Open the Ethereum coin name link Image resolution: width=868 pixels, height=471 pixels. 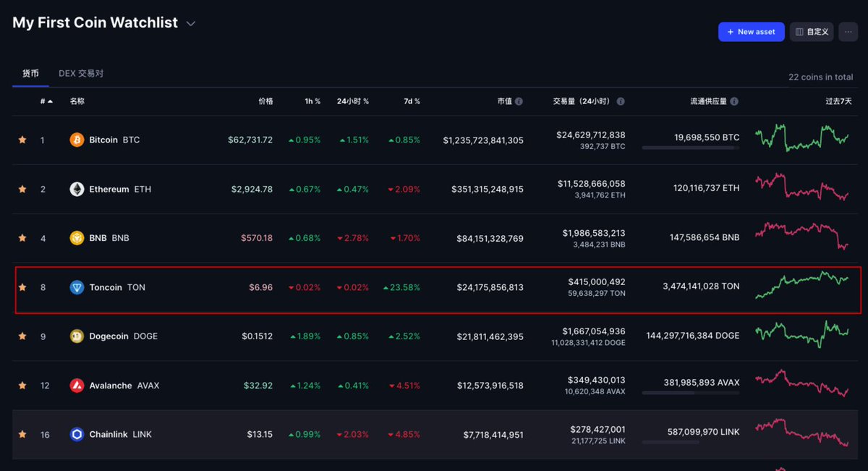pyautogui.click(x=109, y=189)
